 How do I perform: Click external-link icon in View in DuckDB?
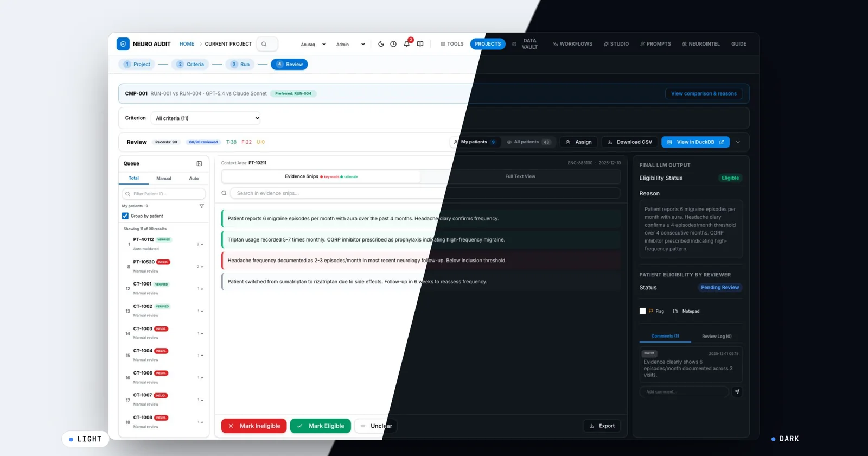[x=722, y=142]
